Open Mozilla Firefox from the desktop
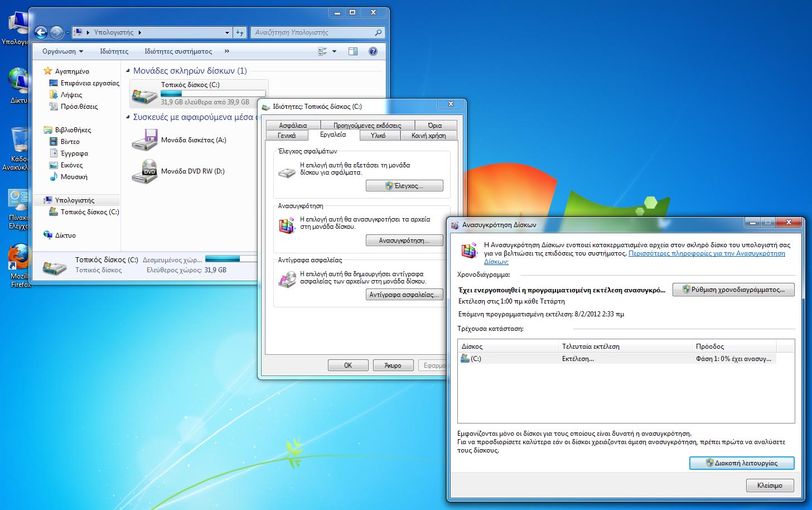This screenshot has height=510, width=812. (x=18, y=259)
